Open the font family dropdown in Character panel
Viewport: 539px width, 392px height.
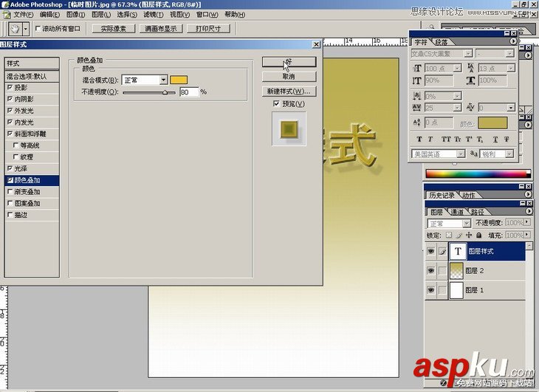point(468,54)
